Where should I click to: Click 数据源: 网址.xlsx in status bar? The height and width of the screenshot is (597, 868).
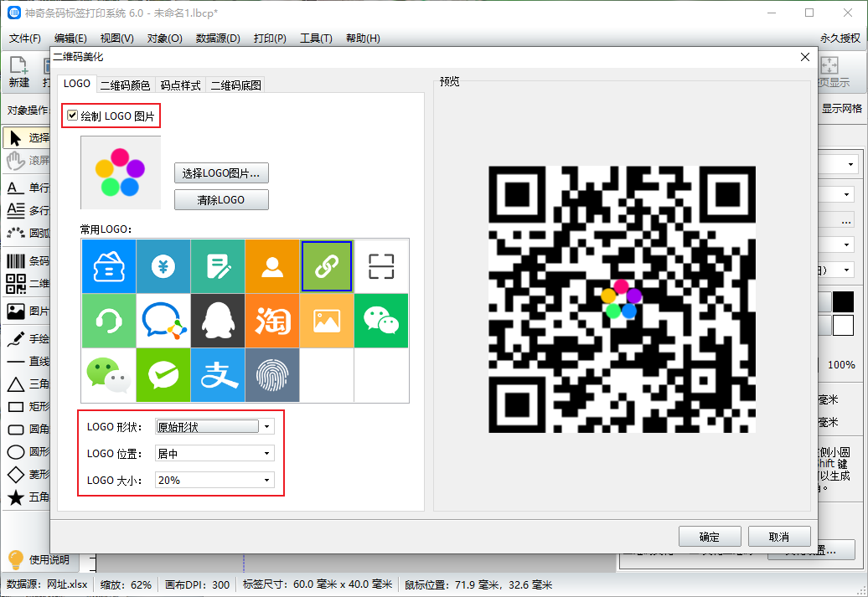pyautogui.click(x=47, y=584)
